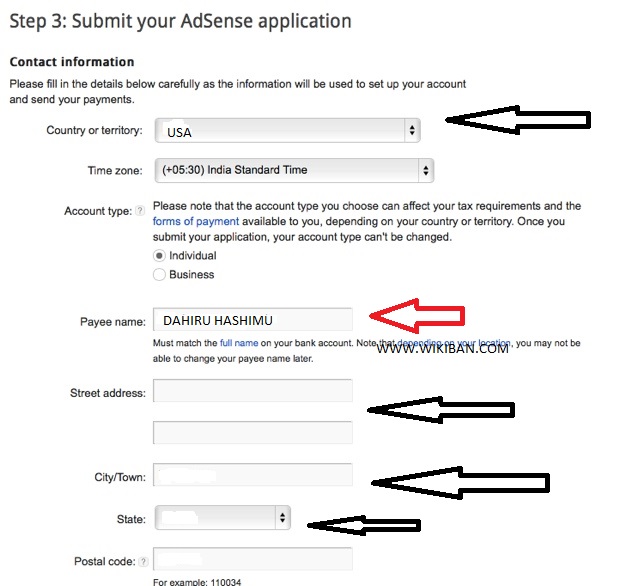Click the Step 3 AdSense application title

(180, 21)
